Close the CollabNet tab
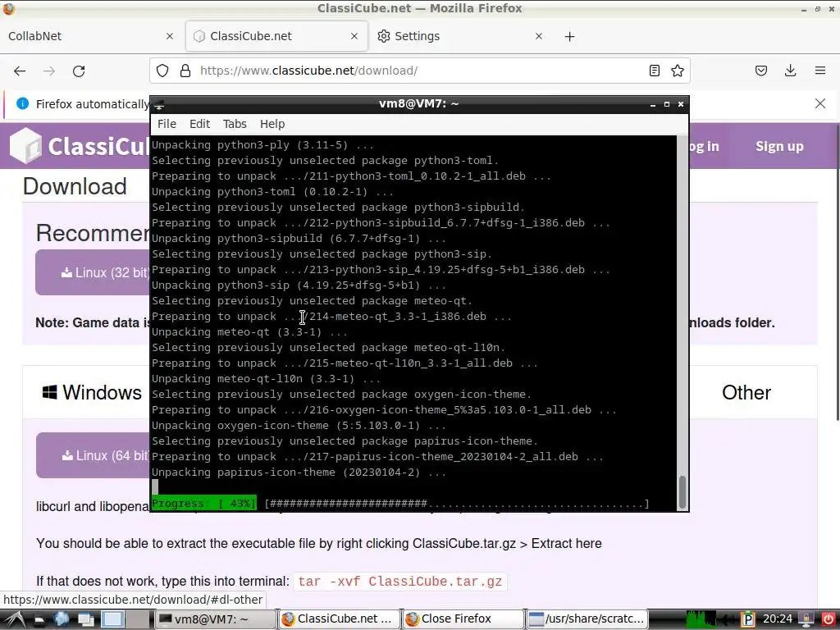This screenshot has height=630, width=840. coord(170,36)
